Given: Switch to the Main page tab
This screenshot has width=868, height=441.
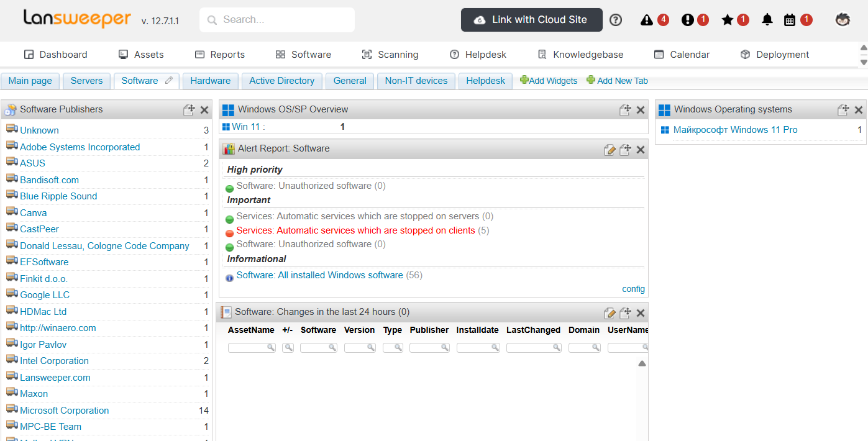Looking at the screenshot, I should click(x=30, y=81).
